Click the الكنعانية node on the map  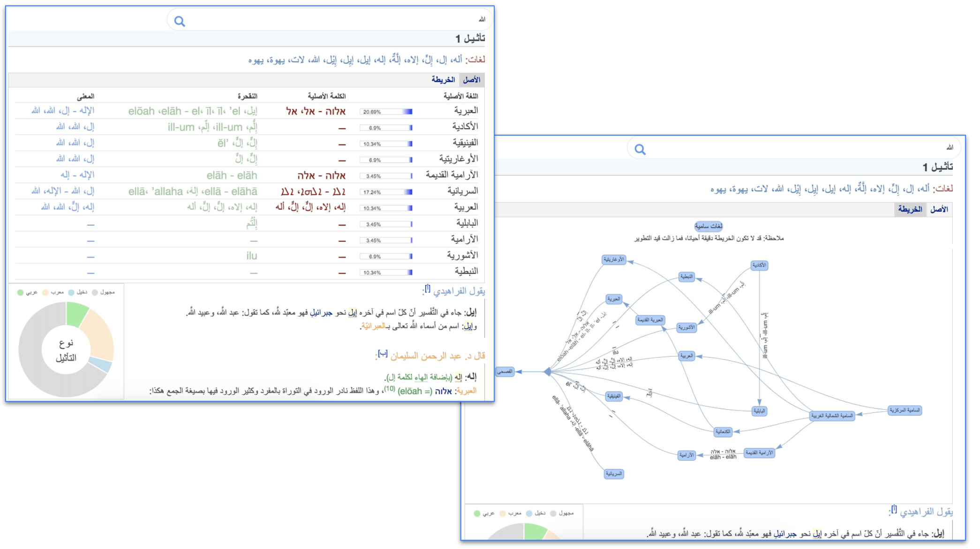click(x=723, y=432)
